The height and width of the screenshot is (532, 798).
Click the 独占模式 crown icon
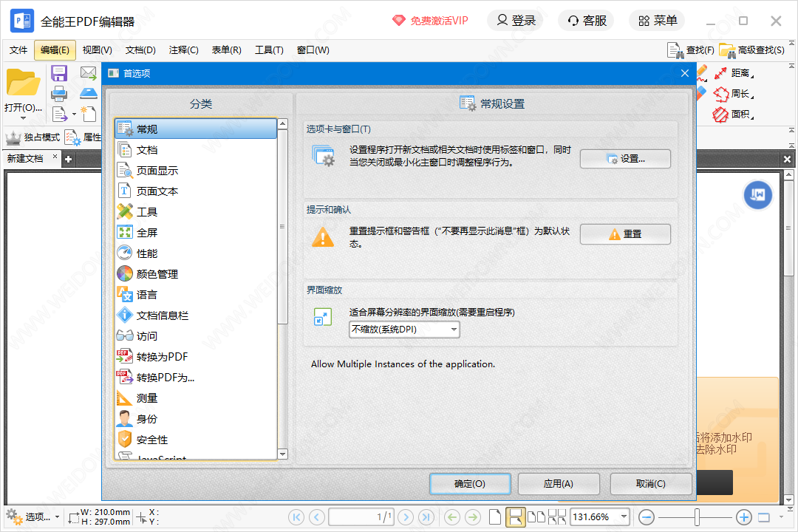click(13, 137)
